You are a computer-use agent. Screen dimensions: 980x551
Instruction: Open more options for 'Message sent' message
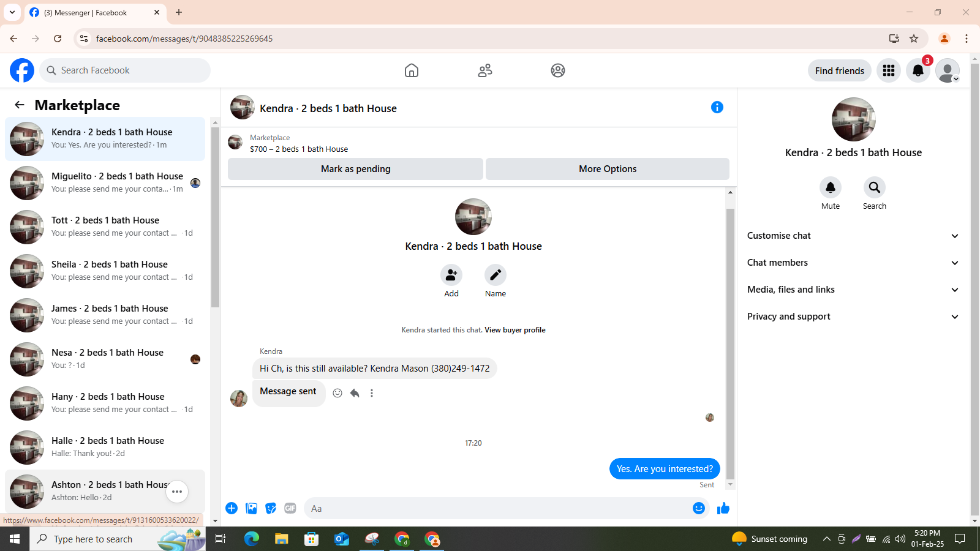pyautogui.click(x=372, y=393)
